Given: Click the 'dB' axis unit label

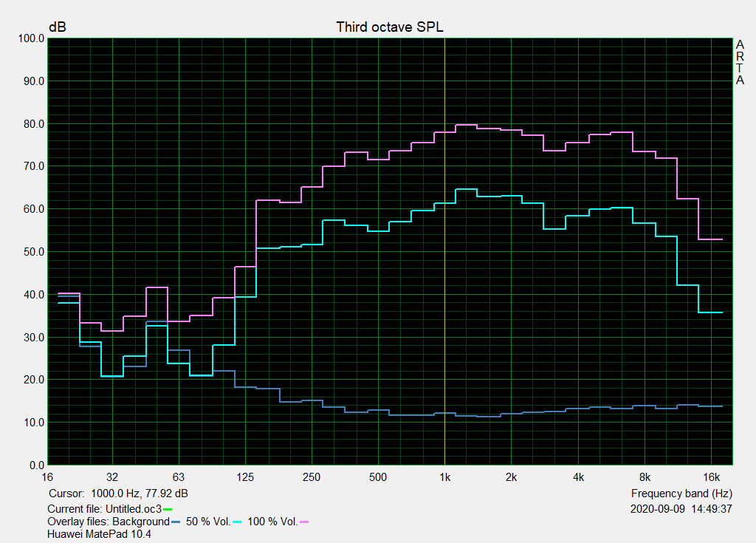Looking at the screenshot, I should pos(58,27).
